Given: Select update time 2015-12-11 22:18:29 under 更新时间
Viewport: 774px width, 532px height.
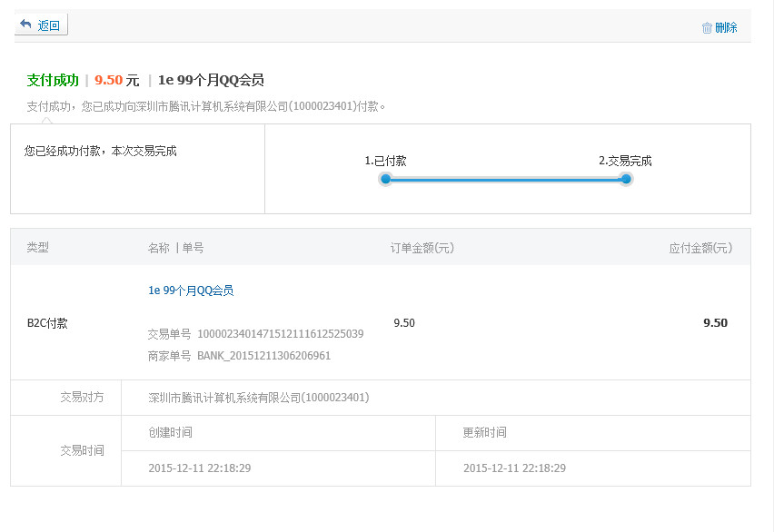Looking at the screenshot, I should [x=514, y=468].
